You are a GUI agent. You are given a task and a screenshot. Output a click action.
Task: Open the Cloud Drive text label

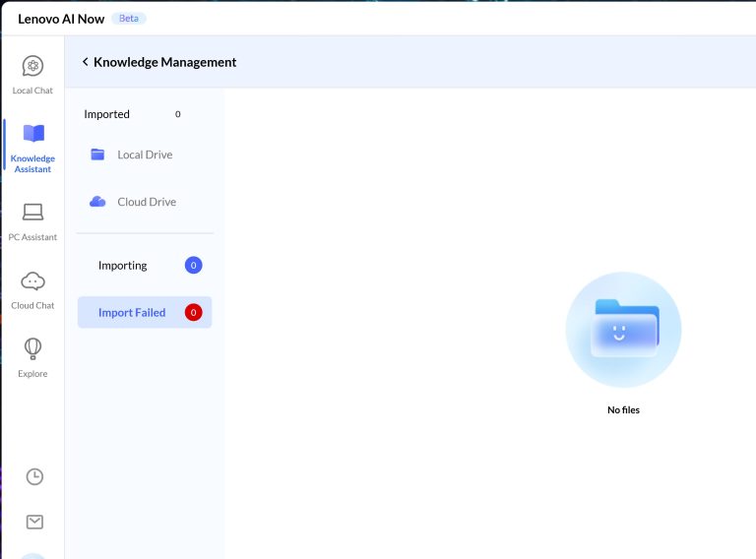pos(147,202)
